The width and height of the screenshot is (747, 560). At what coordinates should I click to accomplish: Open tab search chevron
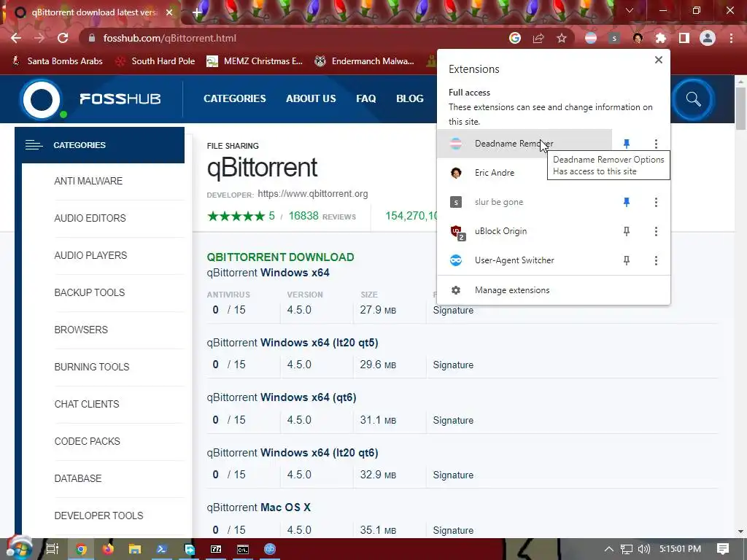click(630, 10)
